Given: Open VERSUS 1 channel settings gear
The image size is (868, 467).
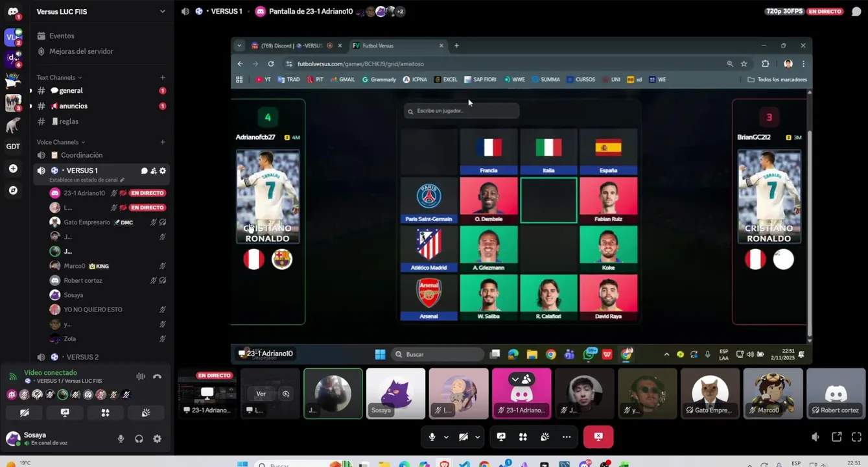Looking at the screenshot, I should (163, 171).
